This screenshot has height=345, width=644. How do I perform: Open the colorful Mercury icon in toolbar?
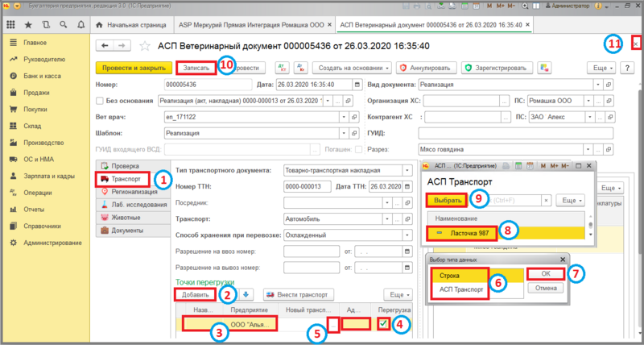coord(546,68)
